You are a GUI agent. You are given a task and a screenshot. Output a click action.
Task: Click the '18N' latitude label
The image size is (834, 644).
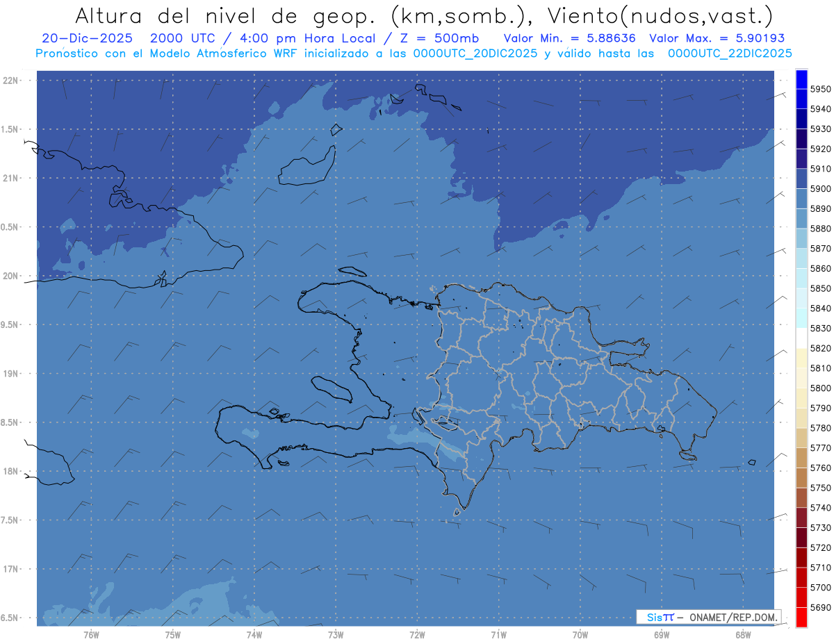tap(10, 471)
